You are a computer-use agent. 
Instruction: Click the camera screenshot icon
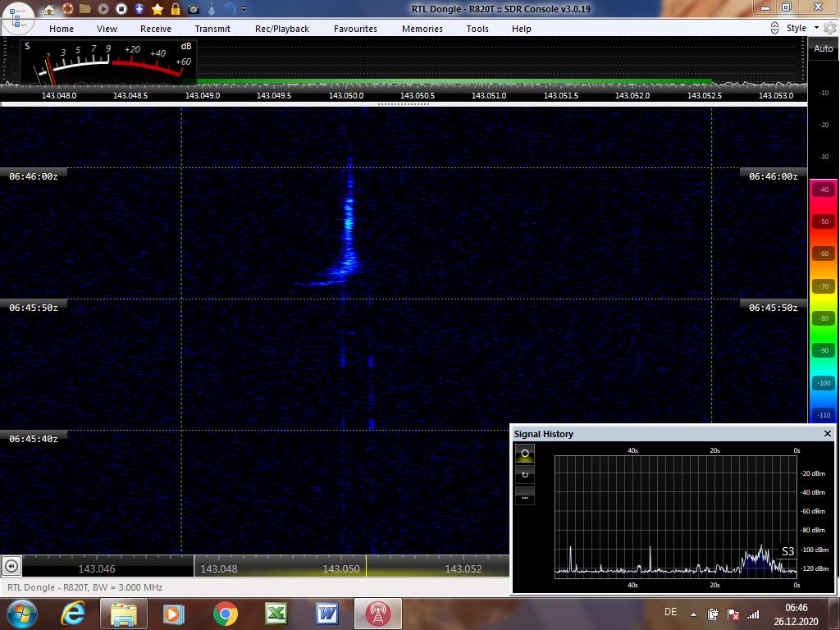(194, 9)
